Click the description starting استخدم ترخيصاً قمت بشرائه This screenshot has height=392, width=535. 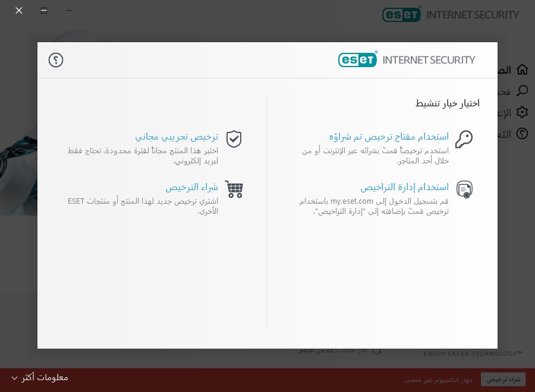point(375,156)
